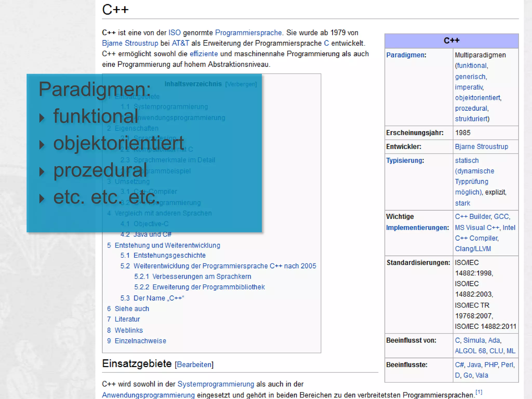Jump to section 5.1 Entstehungsgeschichte

tap(163, 256)
